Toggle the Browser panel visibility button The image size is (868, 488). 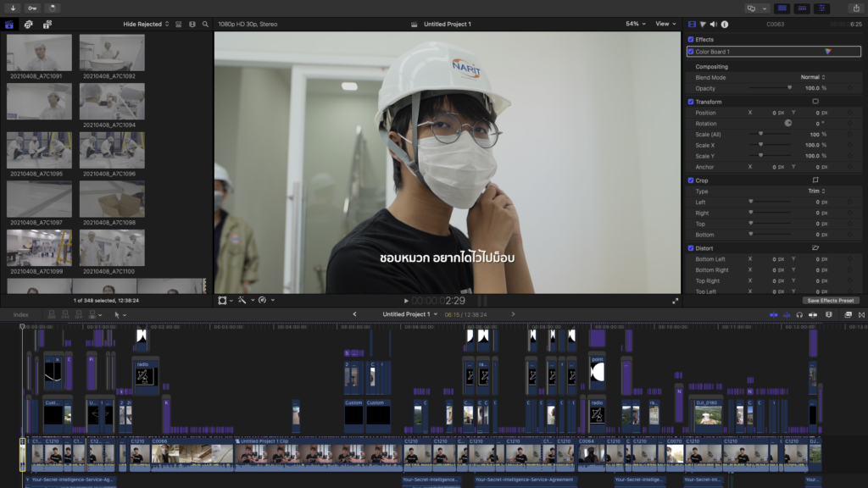point(782,8)
